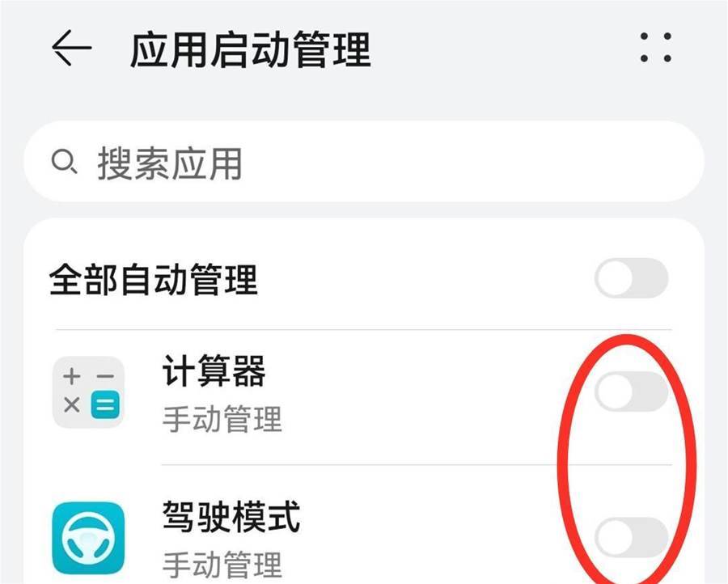Viewport: 728px width, 584px height.
Task: Select the 计算器 app name
Action: pyautogui.click(x=214, y=370)
